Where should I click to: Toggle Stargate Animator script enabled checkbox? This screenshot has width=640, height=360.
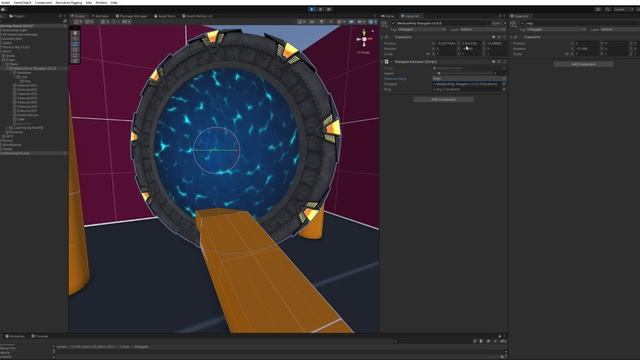point(391,62)
